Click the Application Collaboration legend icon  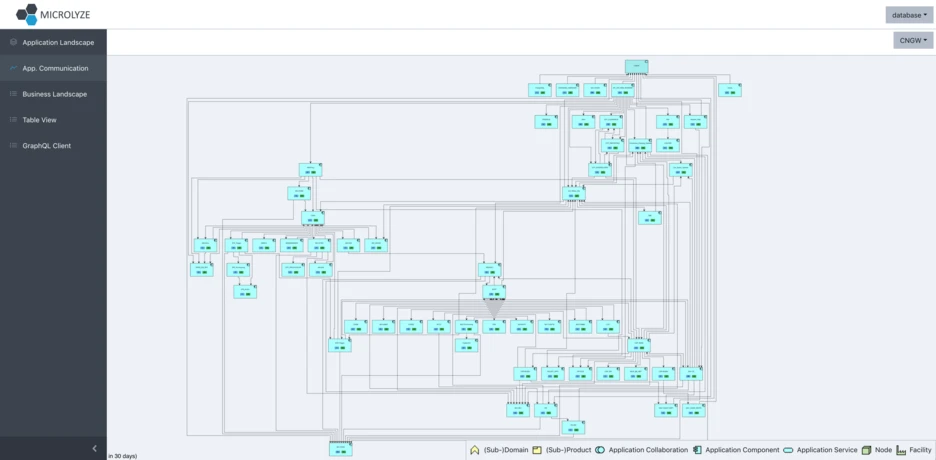600,451
